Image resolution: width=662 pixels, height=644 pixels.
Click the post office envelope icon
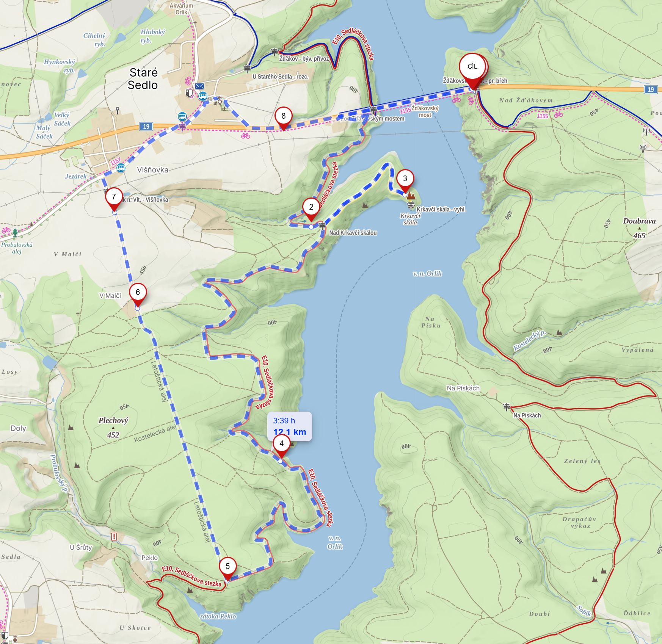(199, 86)
